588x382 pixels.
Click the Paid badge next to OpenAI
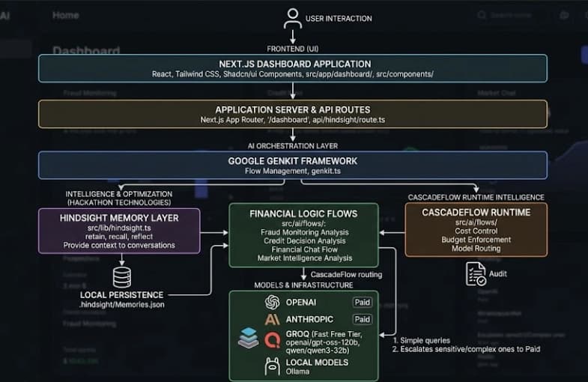363,302
